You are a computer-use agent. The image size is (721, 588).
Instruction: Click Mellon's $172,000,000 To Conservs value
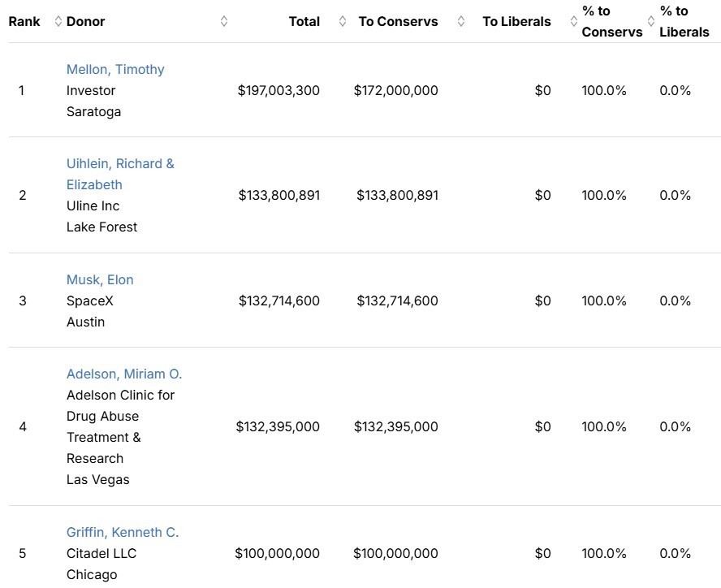pyautogui.click(x=395, y=91)
